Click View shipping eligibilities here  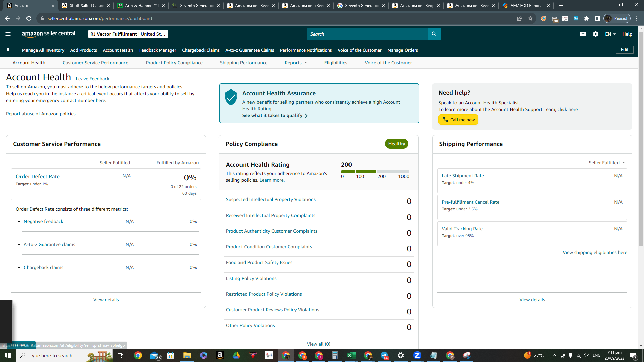point(595,252)
